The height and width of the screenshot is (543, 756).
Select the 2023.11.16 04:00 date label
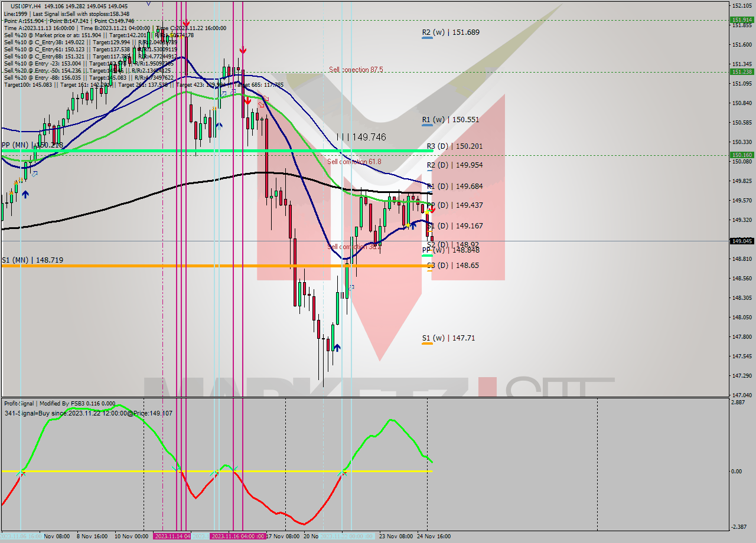236,537
